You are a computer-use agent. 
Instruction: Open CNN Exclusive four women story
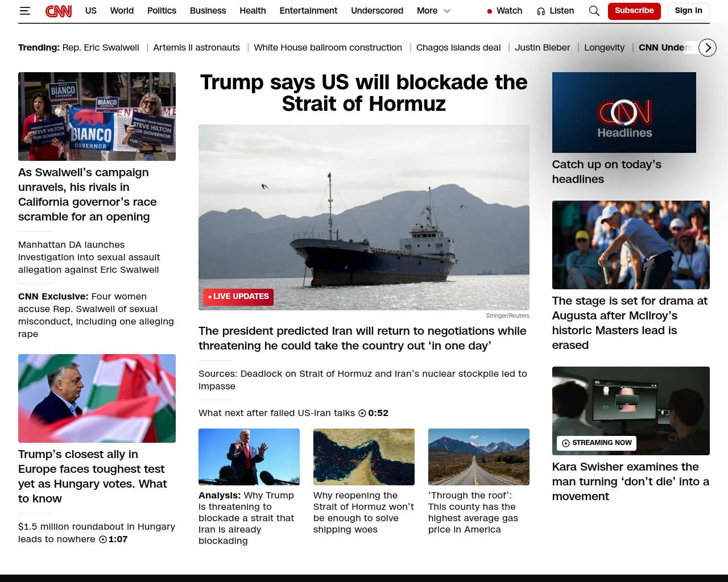click(96, 315)
